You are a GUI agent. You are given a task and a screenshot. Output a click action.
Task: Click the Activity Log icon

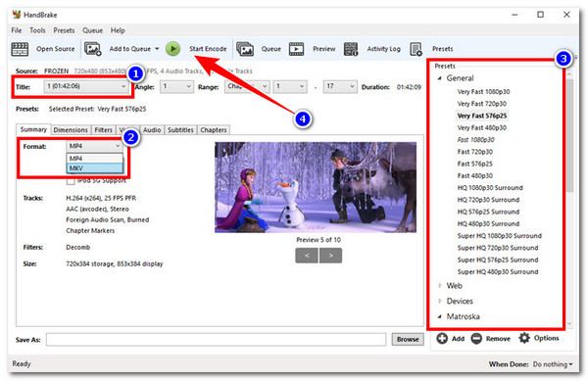click(x=351, y=49)
